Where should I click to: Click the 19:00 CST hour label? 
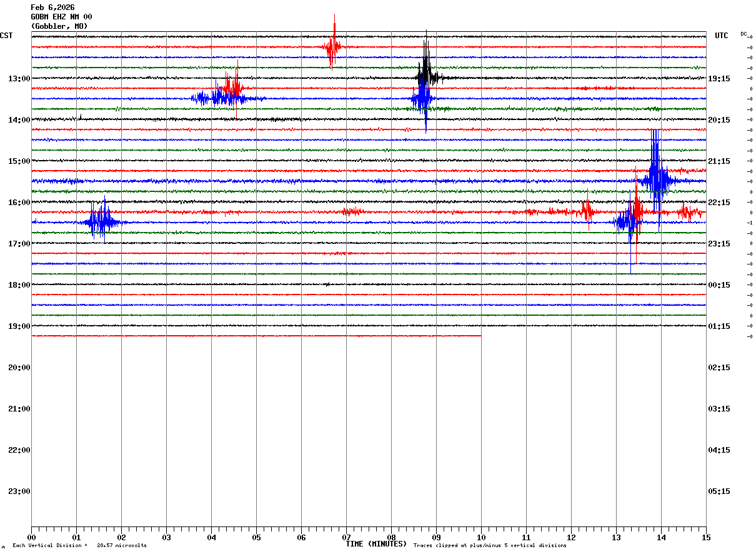(19, 326)
